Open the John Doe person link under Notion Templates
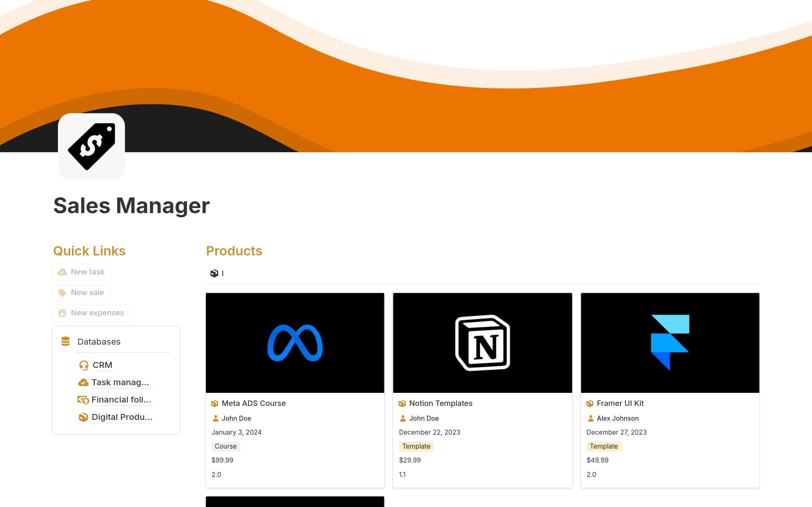Screen dimensions: 812x507 [x=424, y=418]
